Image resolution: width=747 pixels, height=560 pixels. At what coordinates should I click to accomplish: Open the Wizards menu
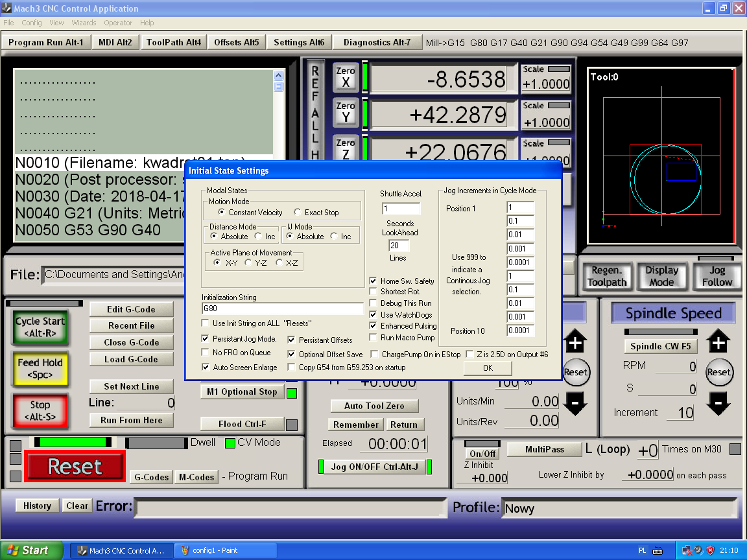(x=84, y=23)
